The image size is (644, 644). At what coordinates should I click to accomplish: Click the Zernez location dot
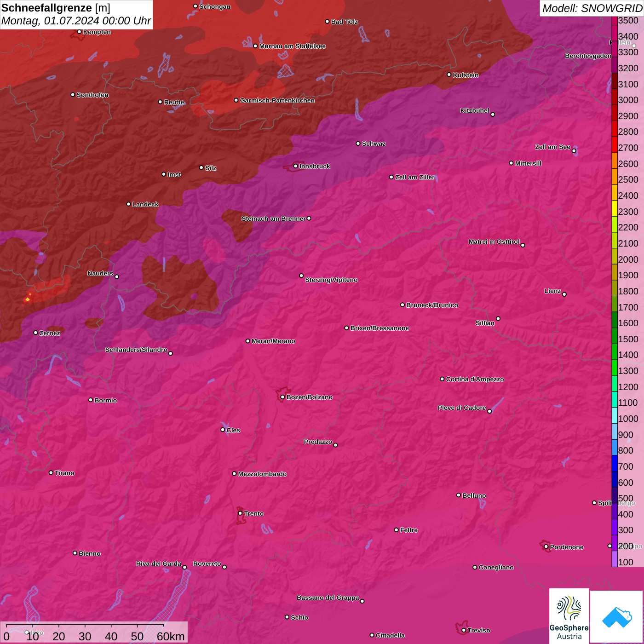point(35,333)
